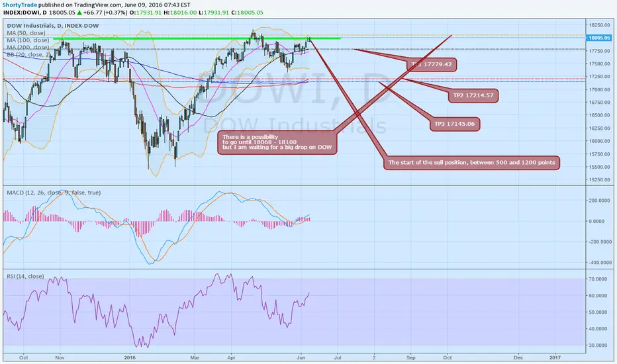The width and height of the screenshot is (617, 364).
Task: Click the 15250.00 price axis label
Action: pyautogui.click(x=599, y=179)
